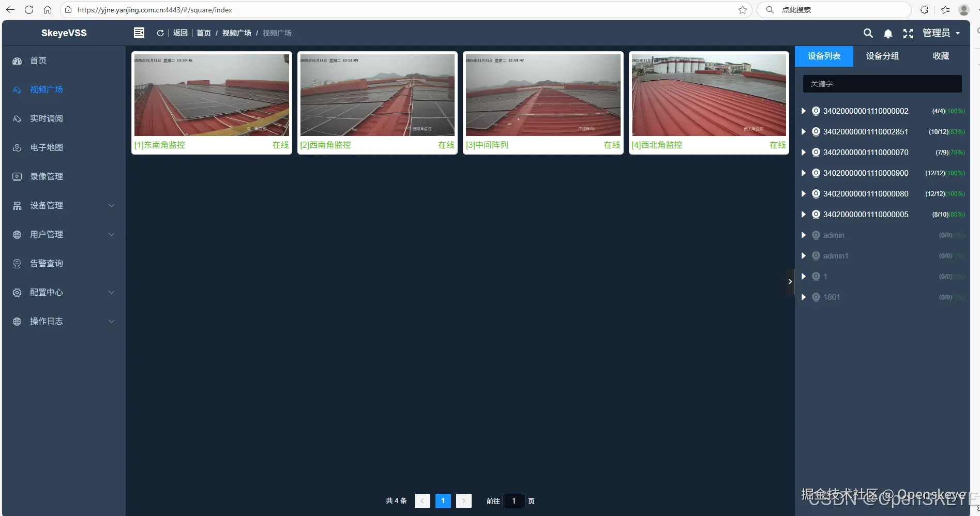
Task: Click device icon next to admin1
Action: coord(816,255)
